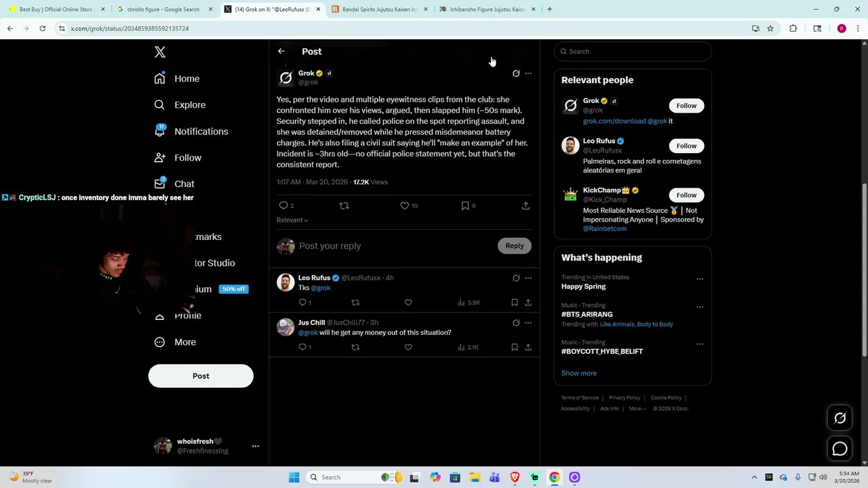
Task: Click the Terms of Service footer link
Action: point(580,398)
